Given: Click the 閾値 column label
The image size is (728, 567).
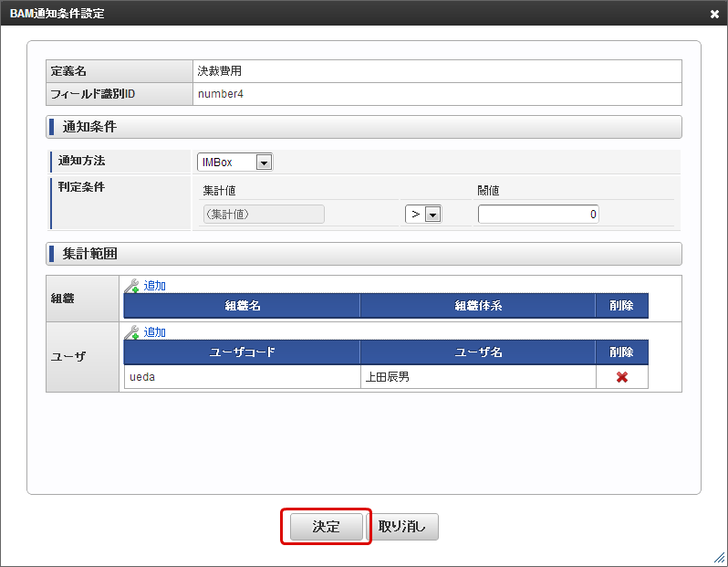Looking at the screenshot, I should click(488, 191).
